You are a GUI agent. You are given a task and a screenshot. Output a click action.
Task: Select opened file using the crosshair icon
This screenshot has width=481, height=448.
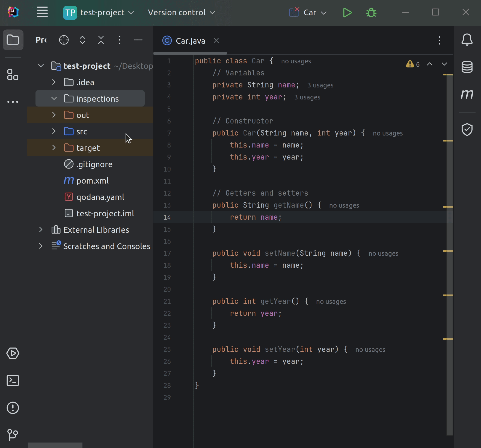tap(64, 40)
